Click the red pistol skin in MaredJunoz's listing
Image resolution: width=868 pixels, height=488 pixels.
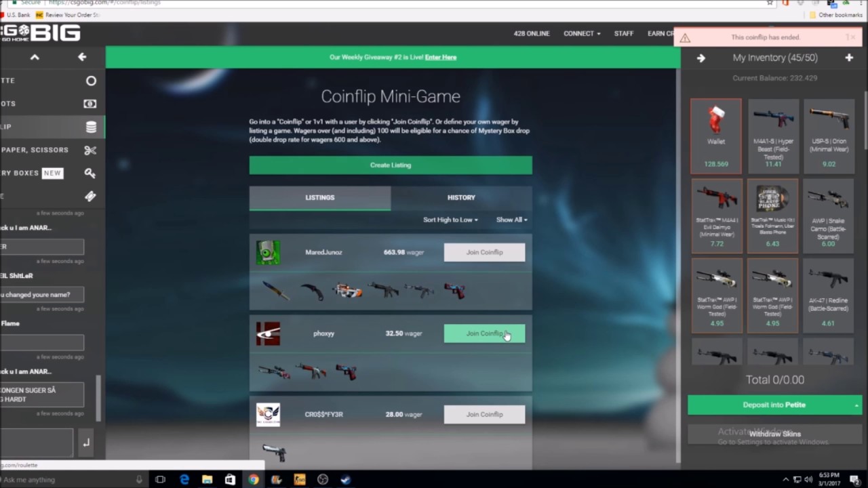(455, 290)
